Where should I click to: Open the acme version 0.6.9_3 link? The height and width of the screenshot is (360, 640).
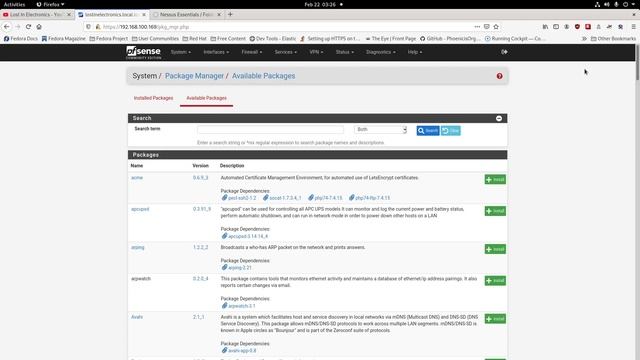pos(200,178)
